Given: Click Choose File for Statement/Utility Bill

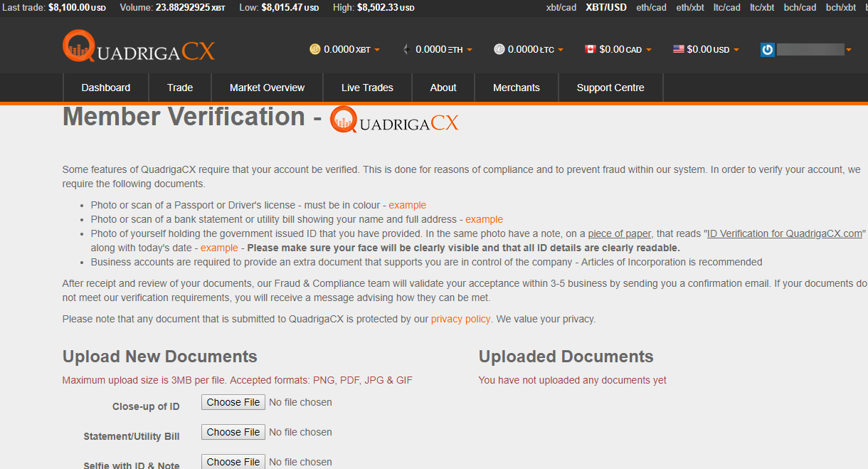Looking at the screenshot, I should coord(233,432).
